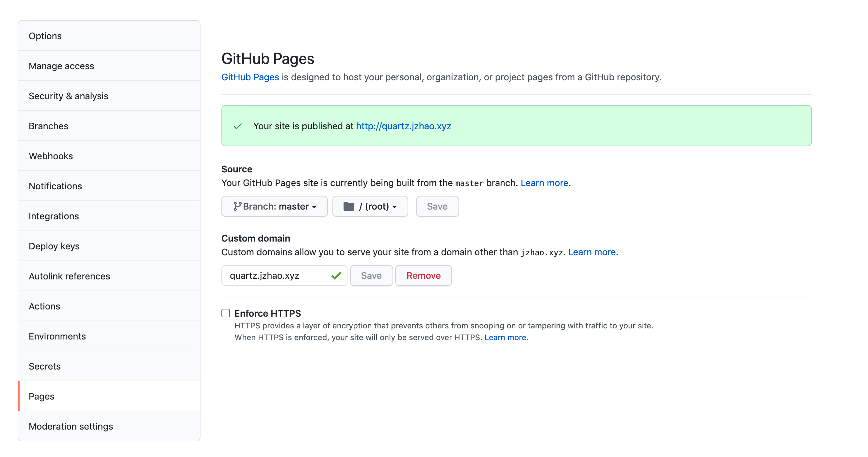
Task: Click the green checkmark in the published banner
Action: [237, 126]
